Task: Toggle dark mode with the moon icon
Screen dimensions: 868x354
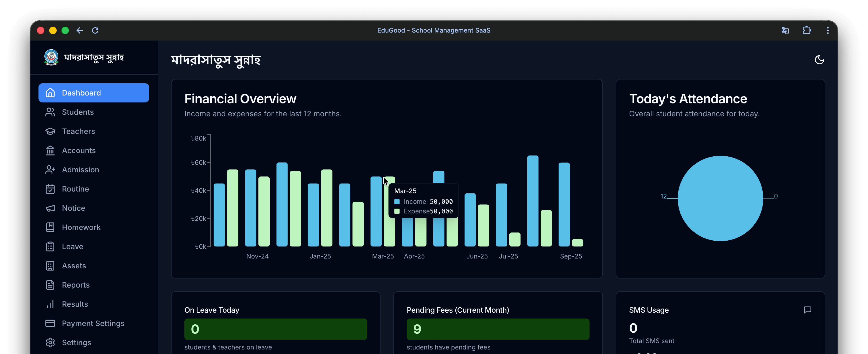Action: [x=819, y=60]
